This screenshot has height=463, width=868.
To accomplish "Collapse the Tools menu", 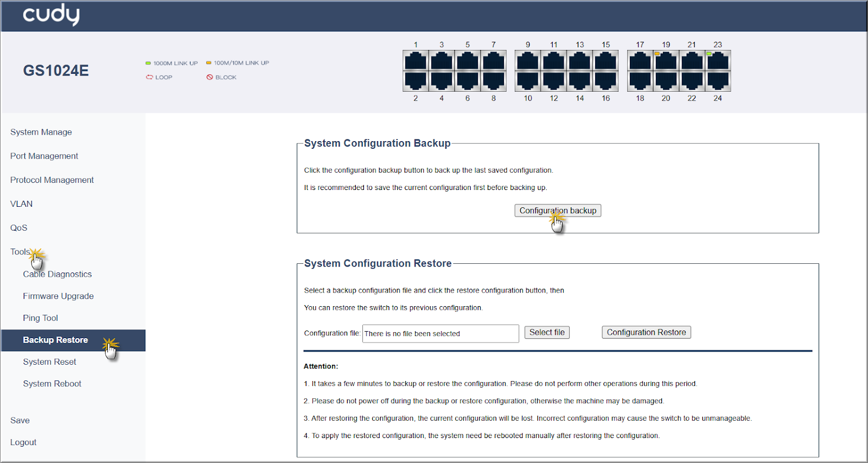I will pyautogui.click(x=20, y=251).
